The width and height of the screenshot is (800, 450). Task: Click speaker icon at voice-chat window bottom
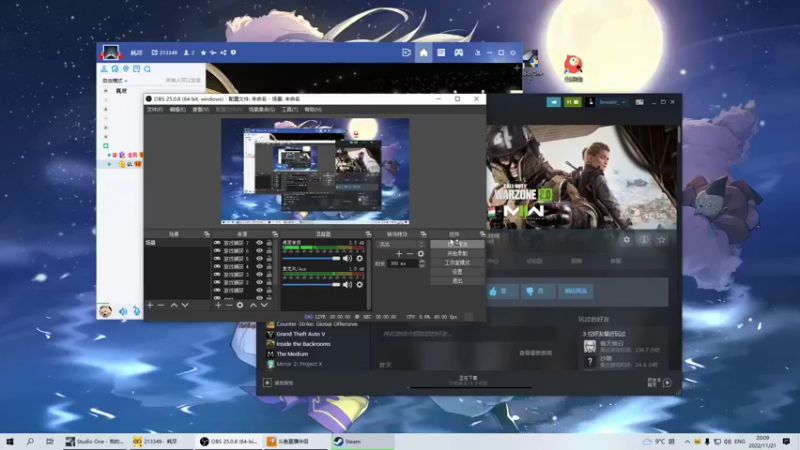pos(123,311)
